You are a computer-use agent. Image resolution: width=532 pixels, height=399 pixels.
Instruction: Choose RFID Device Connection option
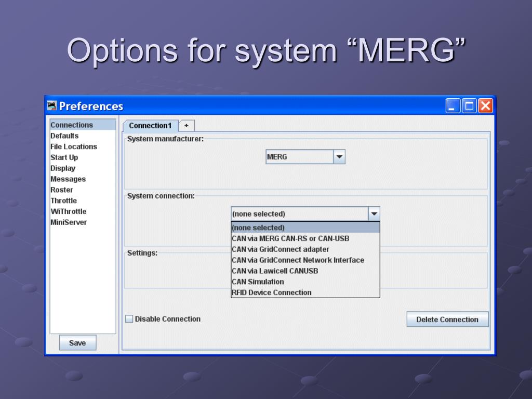305,292
